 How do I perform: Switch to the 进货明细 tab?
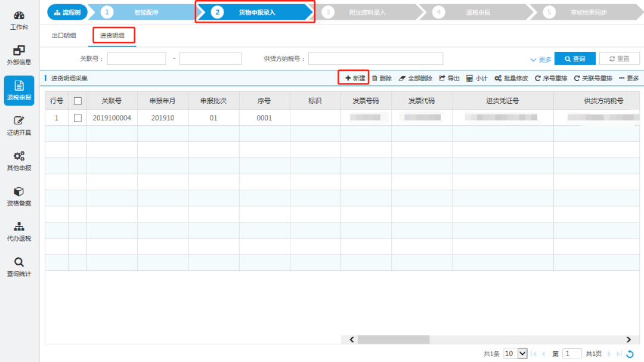click(x=112, y=35)
